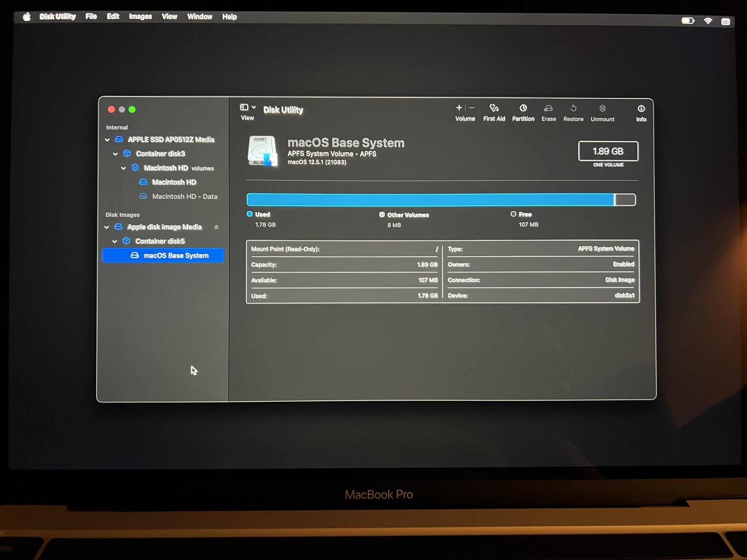Open the Disk Utility app menu

point(58,16)
